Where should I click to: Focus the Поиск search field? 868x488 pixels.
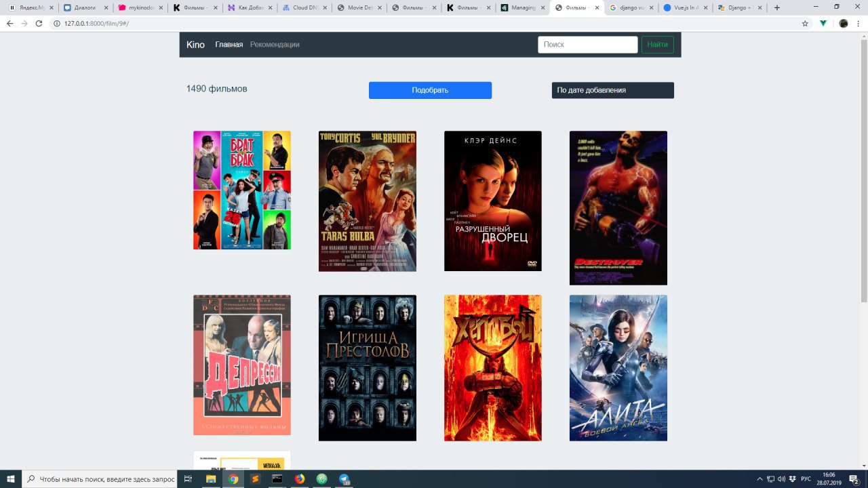click(x=588, y=45)
